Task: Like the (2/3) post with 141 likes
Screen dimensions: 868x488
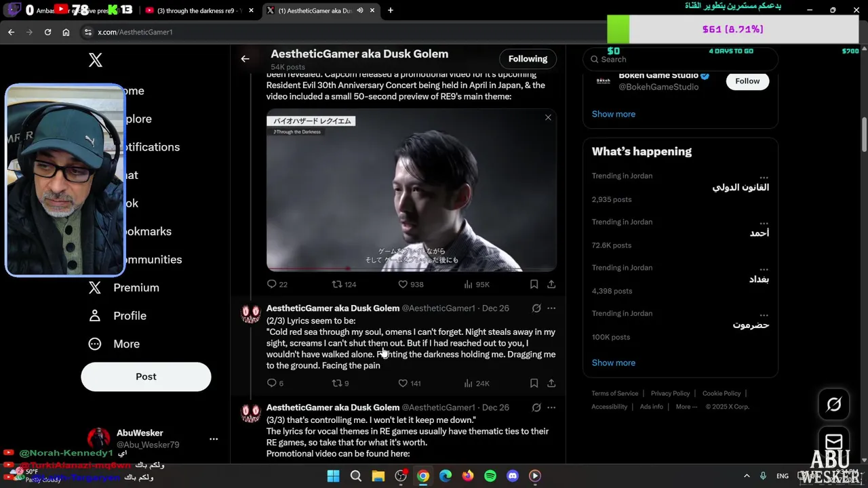Action: pos(410,383)
